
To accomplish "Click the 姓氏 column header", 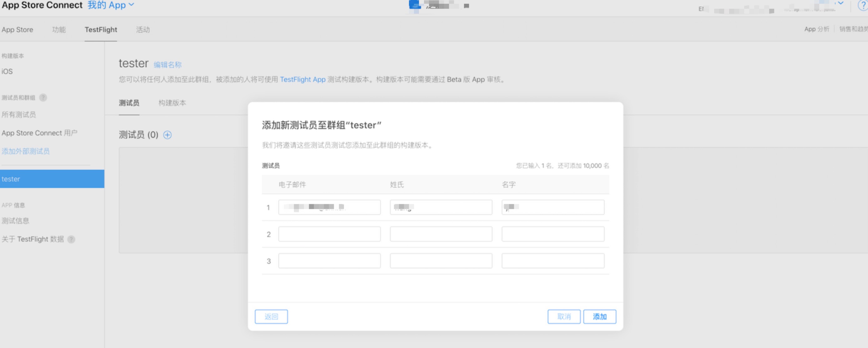I will point(397,184).
